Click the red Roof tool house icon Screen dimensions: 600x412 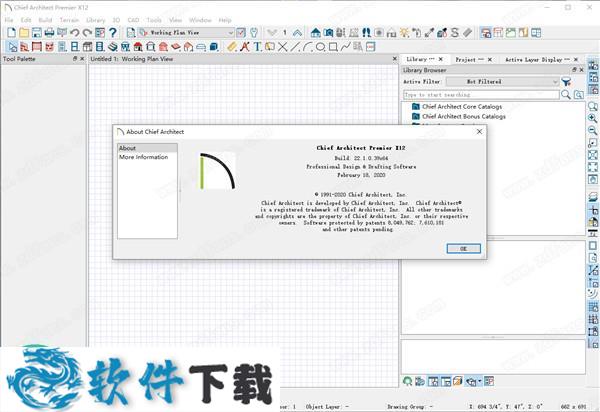[138, 47]
